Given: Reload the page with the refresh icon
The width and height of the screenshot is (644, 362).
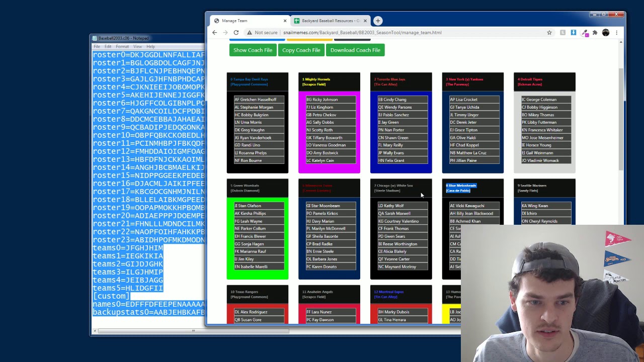Looking at the screenshot, I should (236, 33).
